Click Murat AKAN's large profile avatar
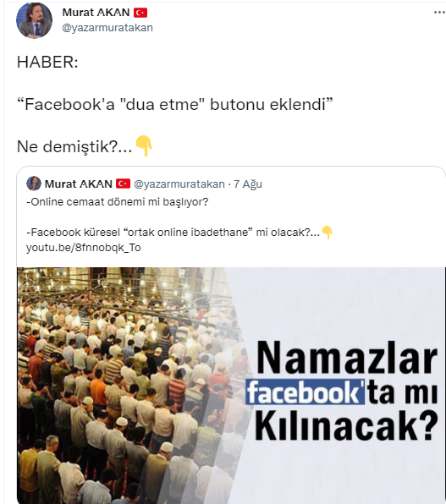This screenshot has height=504, width=446. (x=34, y=20)
